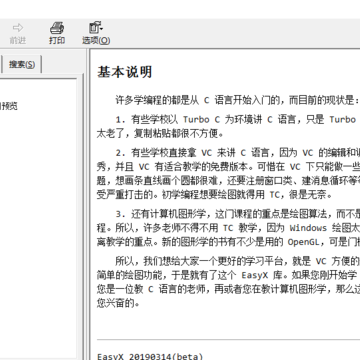
Task: Click the line starting 离教学的重点。新的图形学
Action: point(228,242)
